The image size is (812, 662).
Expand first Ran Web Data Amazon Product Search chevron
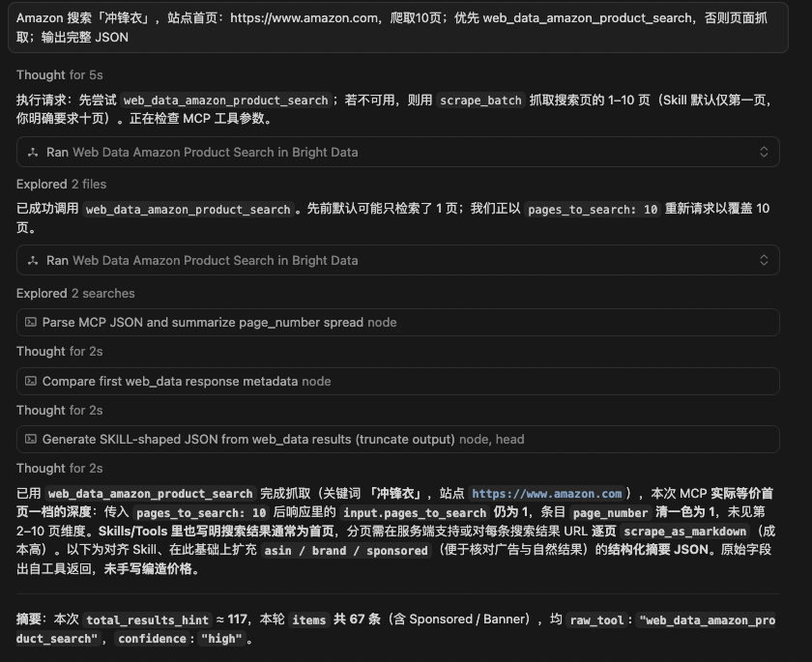[764, 152]
